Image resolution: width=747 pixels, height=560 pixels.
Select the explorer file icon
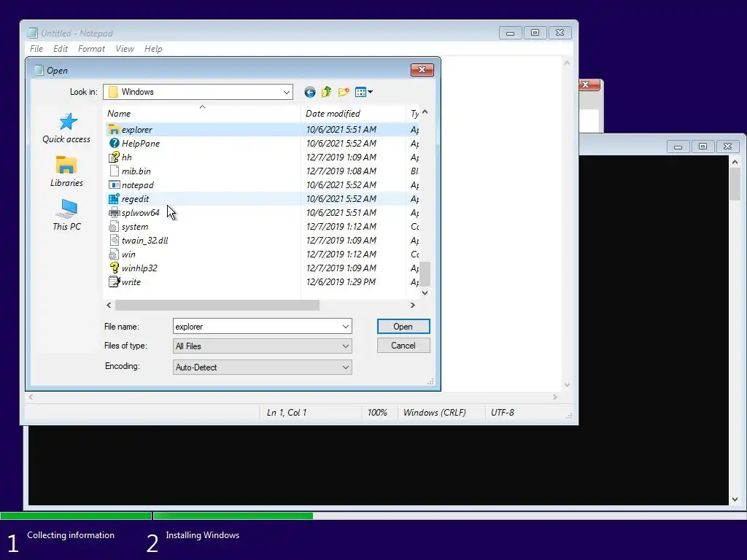tap(114, 130)
